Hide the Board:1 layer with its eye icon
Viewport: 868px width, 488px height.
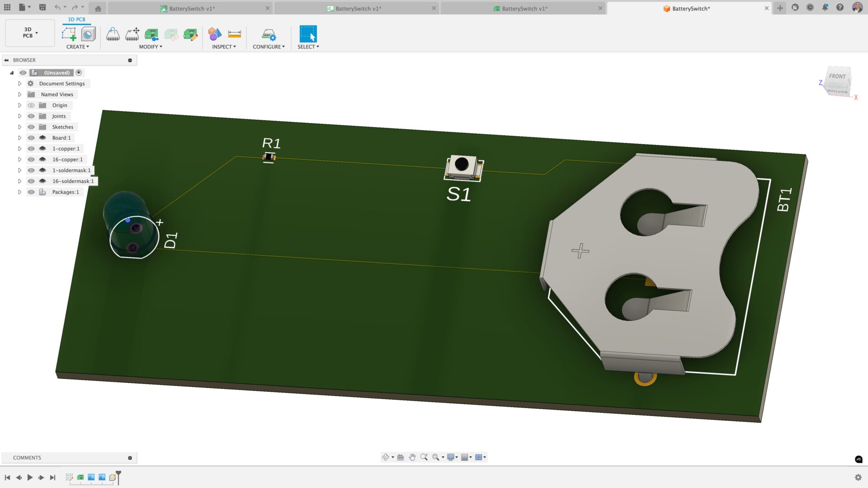(x=31, y=137)
